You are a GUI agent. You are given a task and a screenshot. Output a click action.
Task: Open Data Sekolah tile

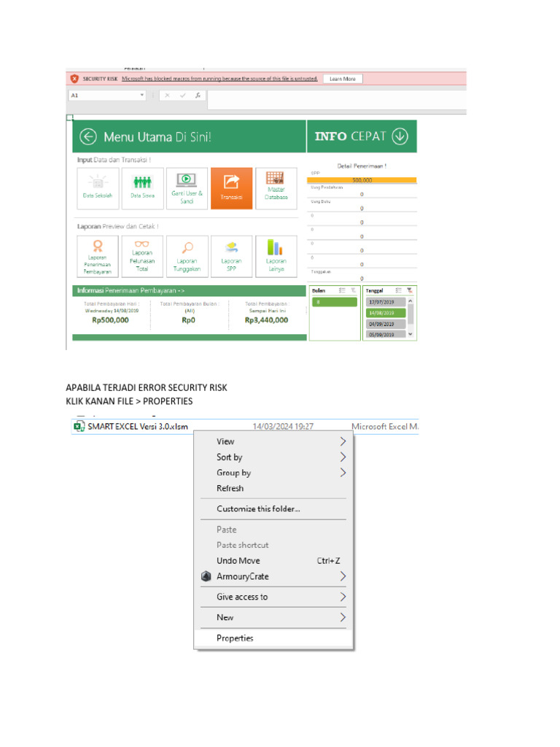click(98, 189)
